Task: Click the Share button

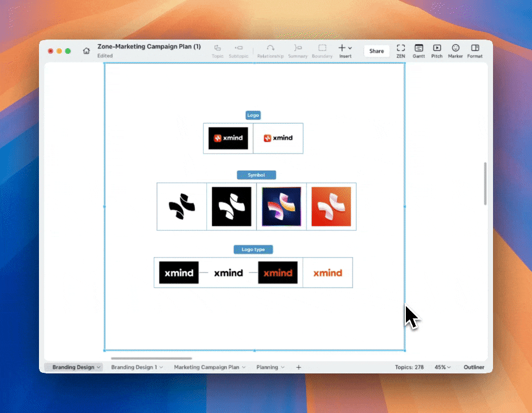Action: coord(376,51)
